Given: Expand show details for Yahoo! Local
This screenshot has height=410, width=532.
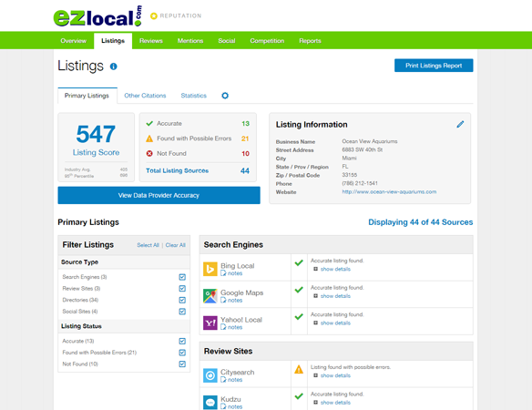Looking at the screenshot, I should [332, 323].
